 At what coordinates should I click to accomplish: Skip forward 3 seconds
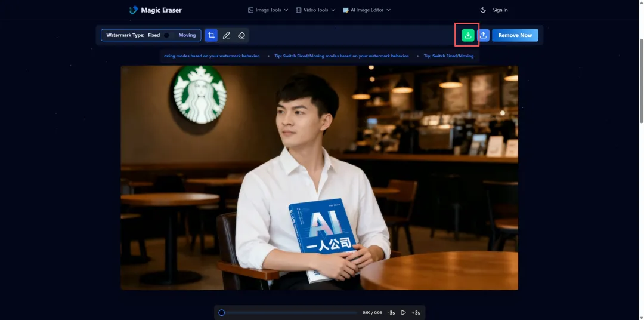pyautogui.click(x=416, y=313)
